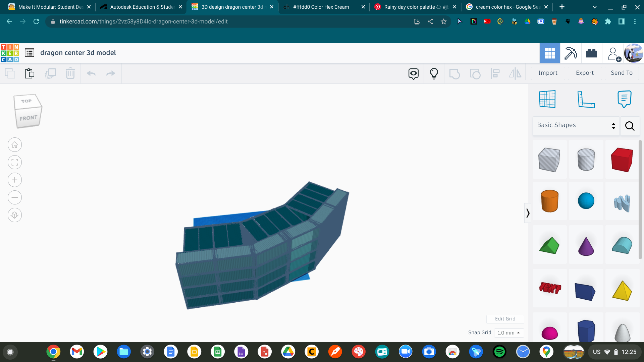Click the Edit Grid button

[x=505, y=318]
